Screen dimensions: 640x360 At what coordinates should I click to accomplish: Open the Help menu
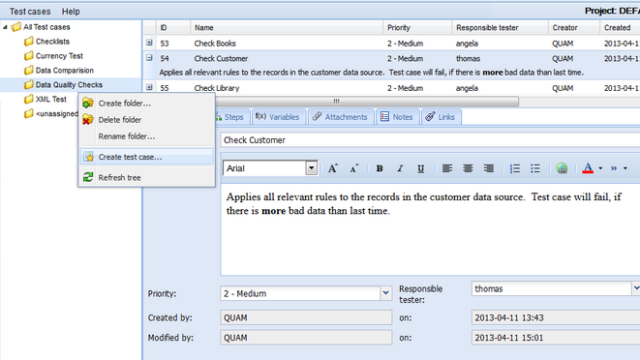(x=71, y=11)
